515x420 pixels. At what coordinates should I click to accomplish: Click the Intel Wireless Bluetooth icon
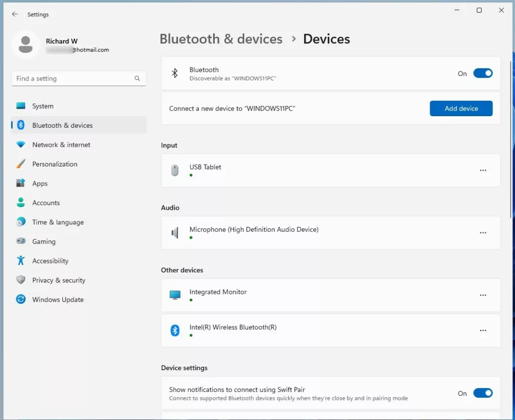(175, 330)
